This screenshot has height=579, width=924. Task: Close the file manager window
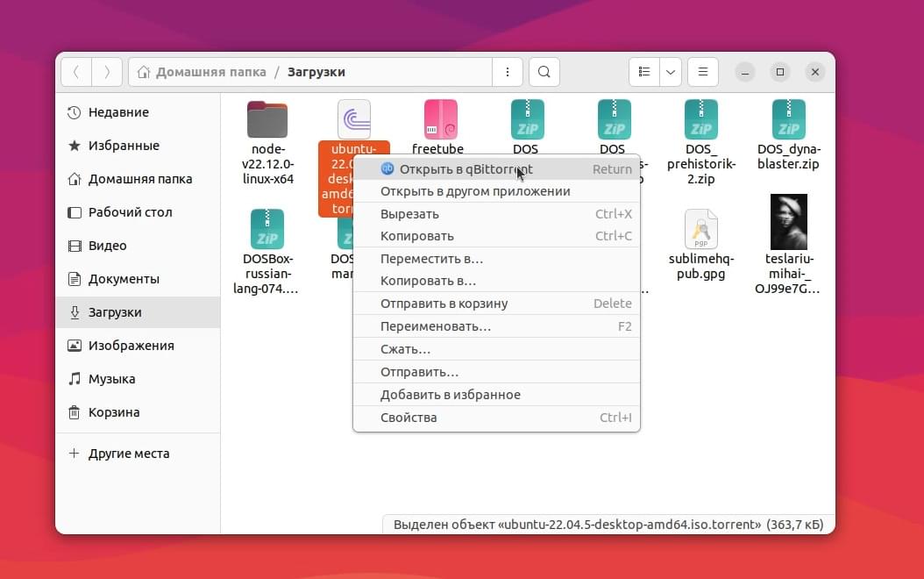(815, 72)
